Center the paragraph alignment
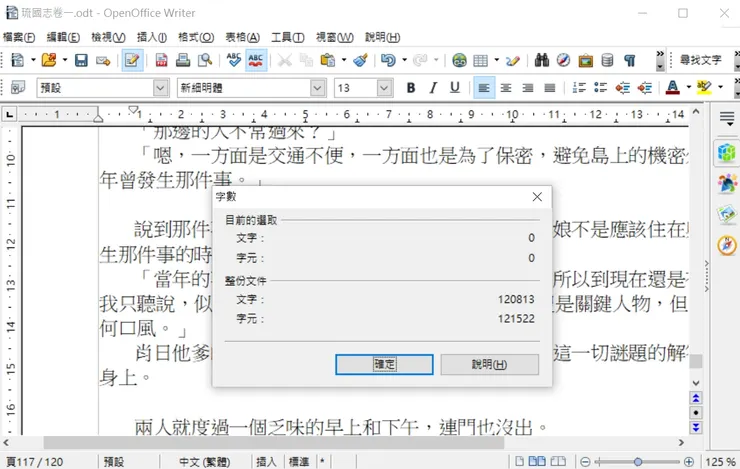The image size is (740, 469). click(506, 88)
